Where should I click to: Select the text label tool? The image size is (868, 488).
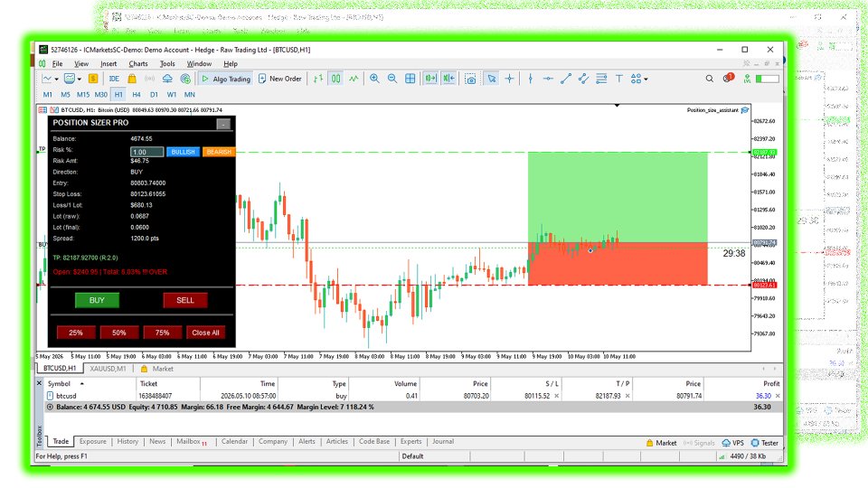(618, 79)
